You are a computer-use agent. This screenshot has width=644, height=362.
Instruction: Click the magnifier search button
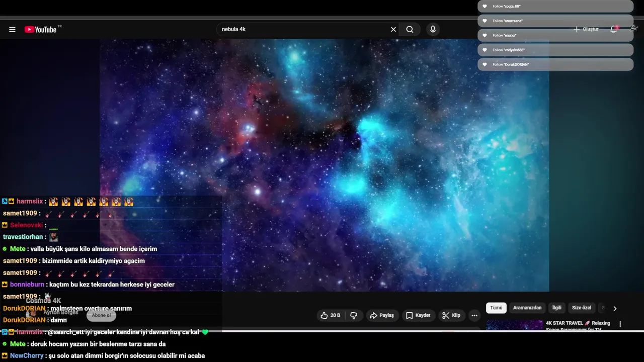point(410,30)
